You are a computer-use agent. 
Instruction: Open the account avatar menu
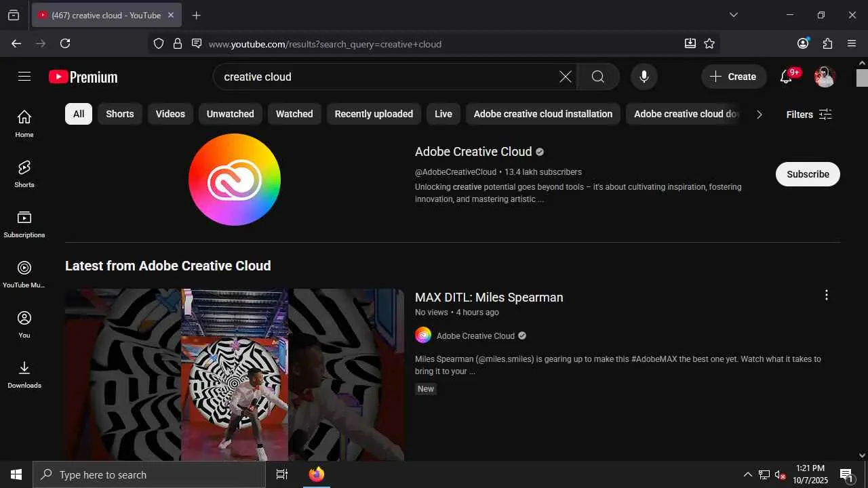tap(825, 77)
